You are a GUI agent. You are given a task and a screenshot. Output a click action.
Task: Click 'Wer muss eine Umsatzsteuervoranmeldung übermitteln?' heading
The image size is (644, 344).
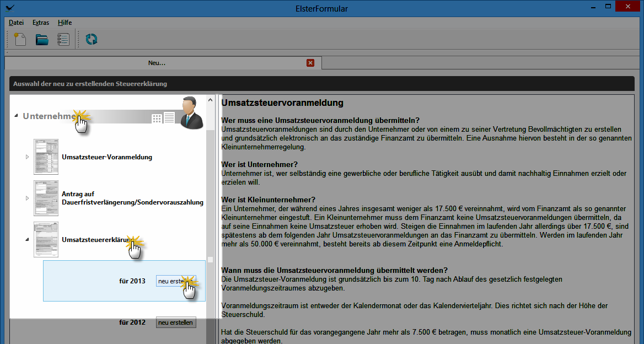click(x=320, y=120)
